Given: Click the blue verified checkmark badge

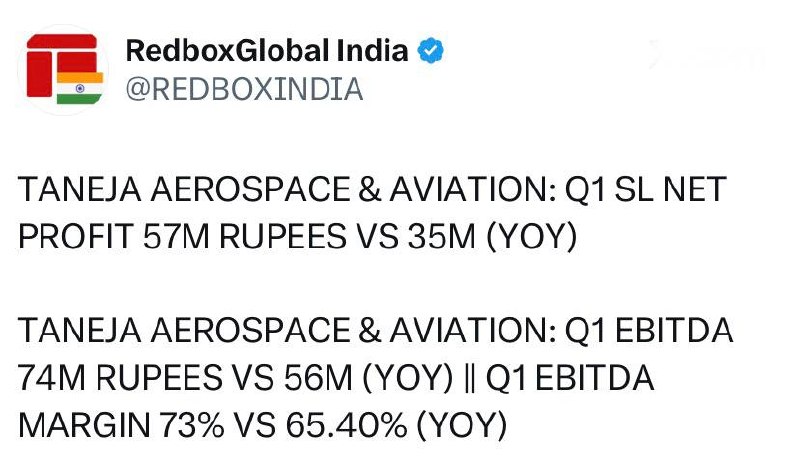Looking at the screenshot, I should tap(431, 51).
